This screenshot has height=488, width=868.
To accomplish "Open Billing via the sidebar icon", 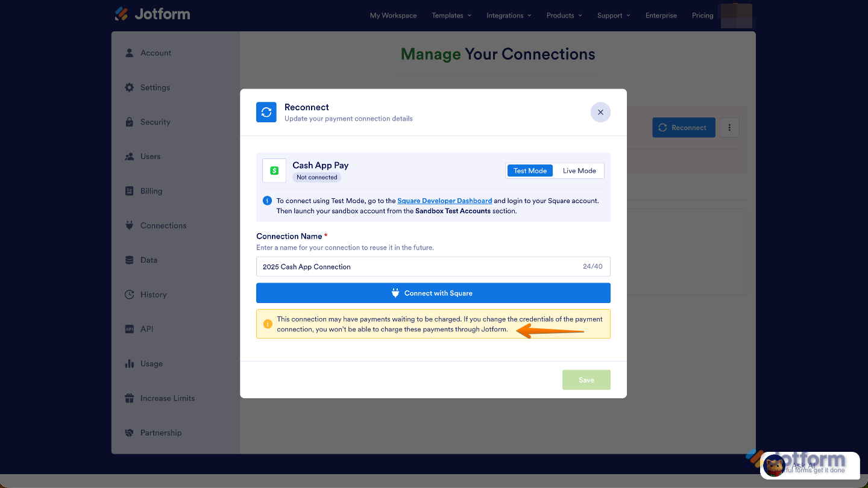I will (x=129, y=191).
